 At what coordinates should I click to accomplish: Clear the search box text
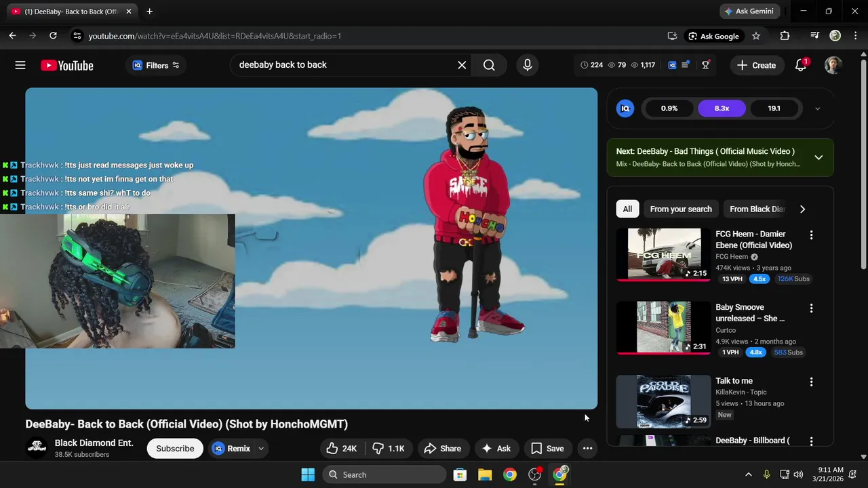(x=462, y=65)
